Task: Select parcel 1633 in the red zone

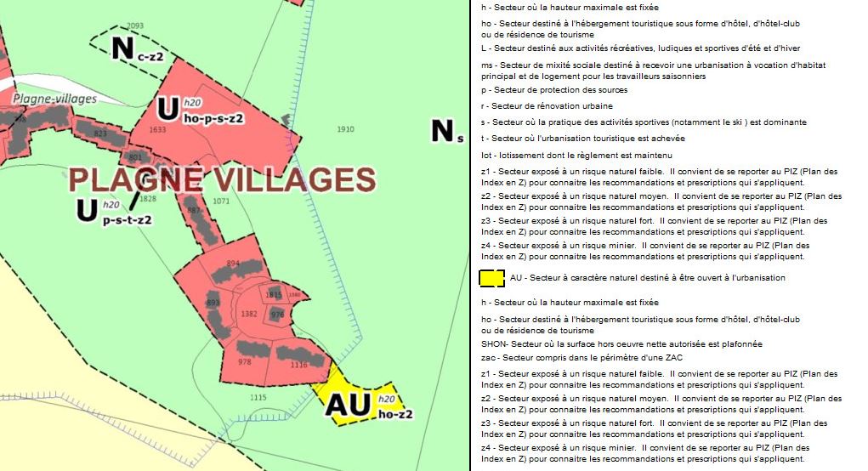Action: pyautogui.click(x=157, y=130)
